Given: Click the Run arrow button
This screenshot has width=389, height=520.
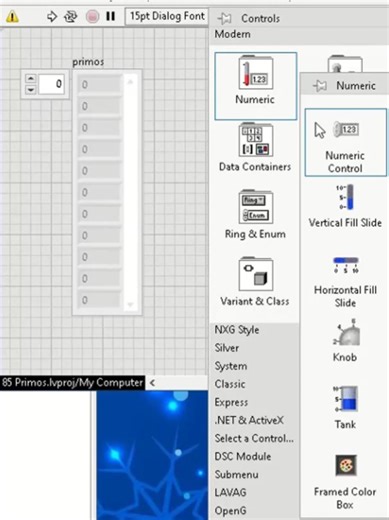Looking at the screenshot, I should pyautogui.click(x=51, y=16).
